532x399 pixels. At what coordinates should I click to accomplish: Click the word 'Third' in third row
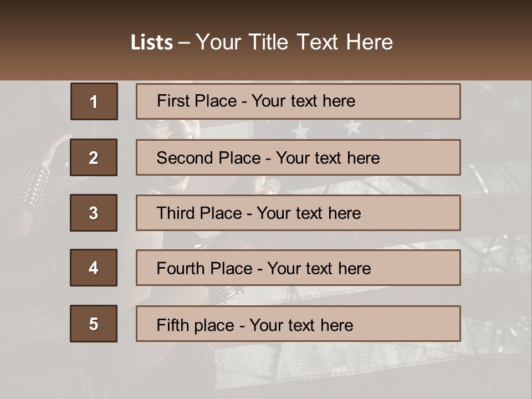(175, 213)
